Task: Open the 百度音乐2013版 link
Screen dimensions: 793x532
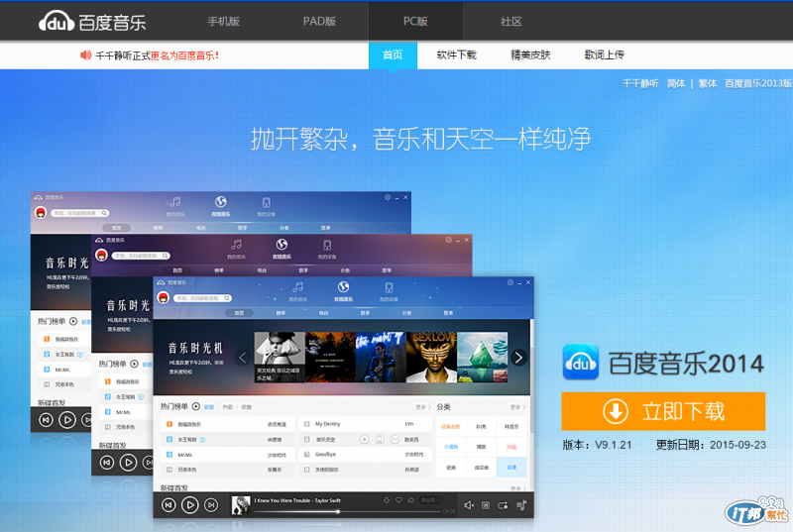Action: [x=758, y=83]
